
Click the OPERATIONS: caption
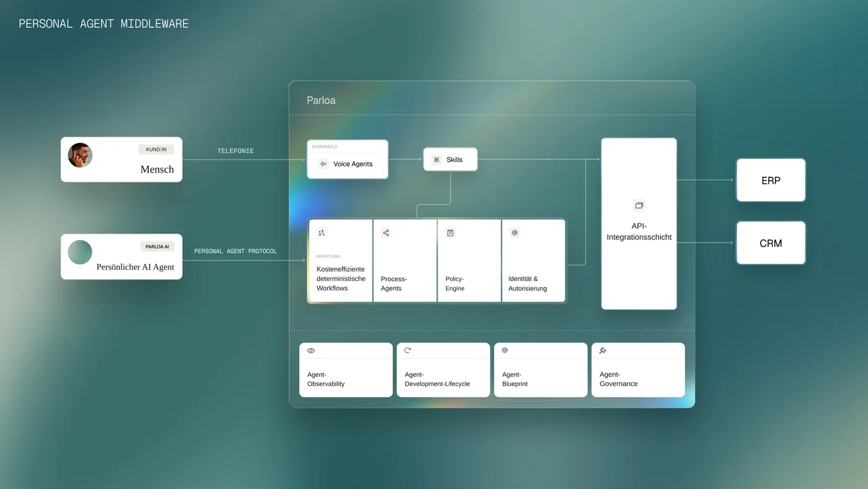tap(329, 256)
